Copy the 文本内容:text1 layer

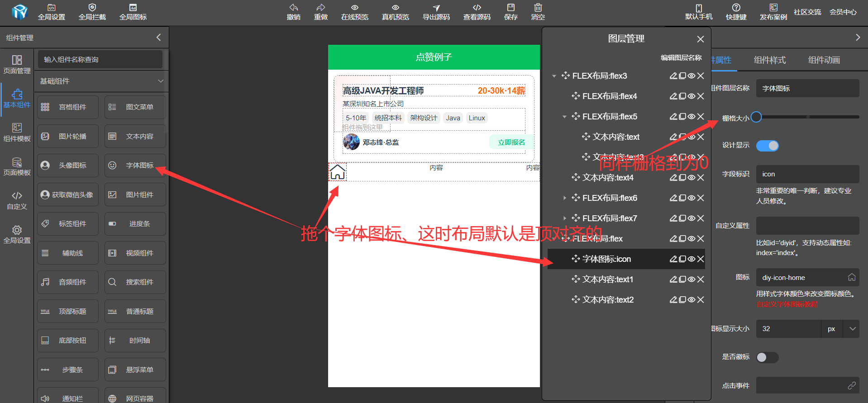682,279
